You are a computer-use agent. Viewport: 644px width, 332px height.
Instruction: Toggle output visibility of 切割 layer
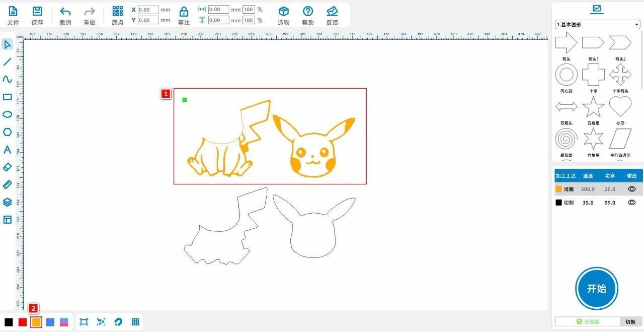click(x=631, y=203)
